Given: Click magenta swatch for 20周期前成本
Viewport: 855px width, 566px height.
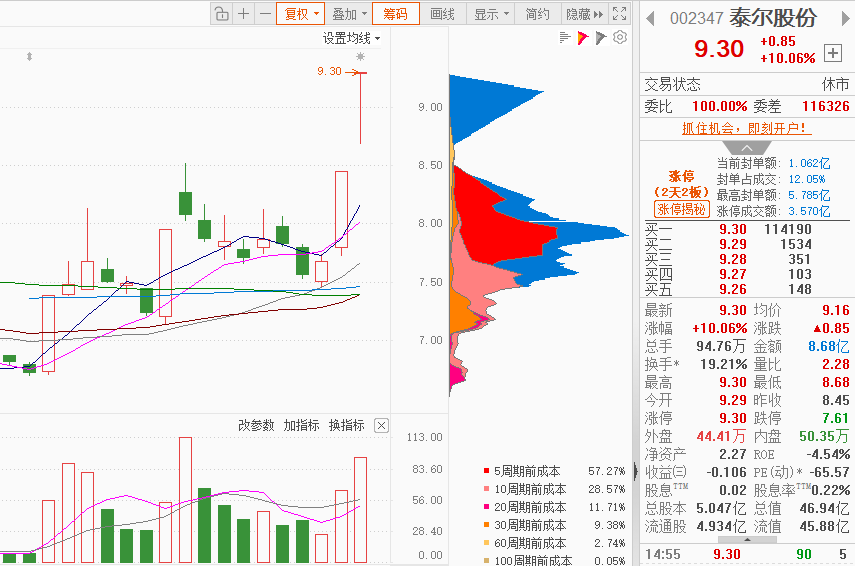Looking at the screenshot, I should tap(486, 507).
